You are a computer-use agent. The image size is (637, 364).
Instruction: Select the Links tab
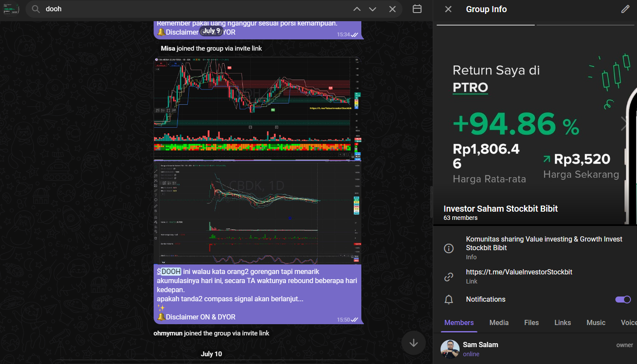[562, 323]
